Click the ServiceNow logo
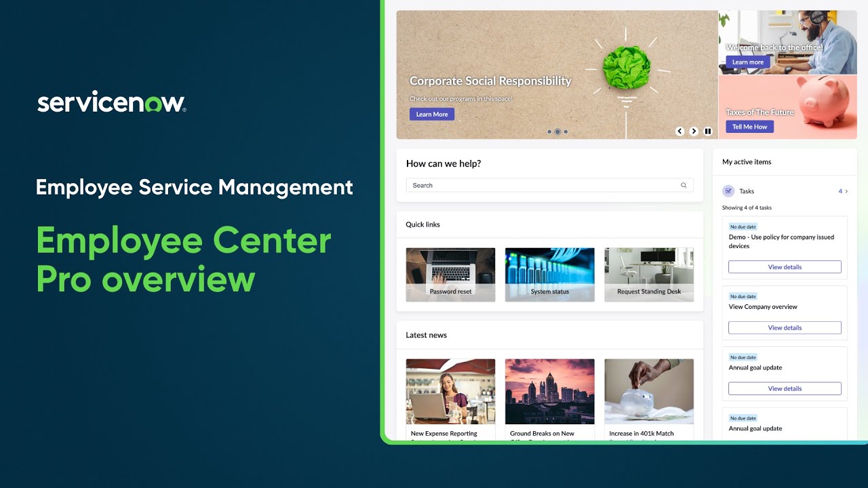This screenshot has height=488, width=868. coord(111,102)
